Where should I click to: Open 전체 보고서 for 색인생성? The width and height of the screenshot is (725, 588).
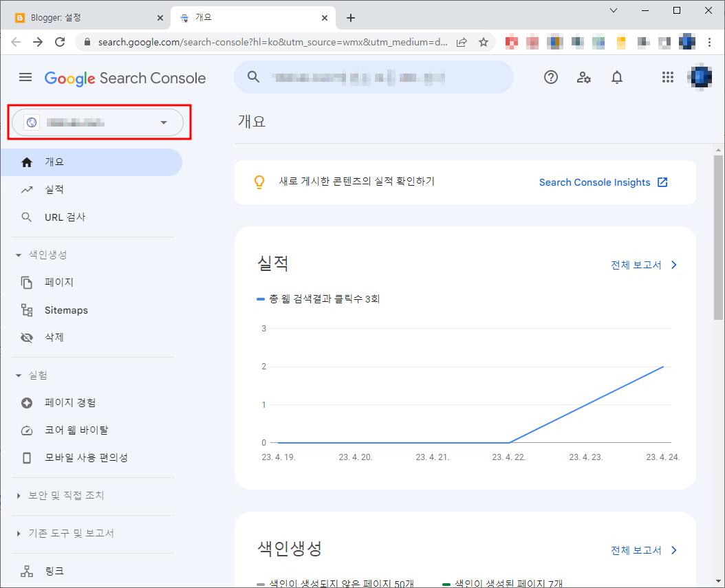(x=636, y=550)
